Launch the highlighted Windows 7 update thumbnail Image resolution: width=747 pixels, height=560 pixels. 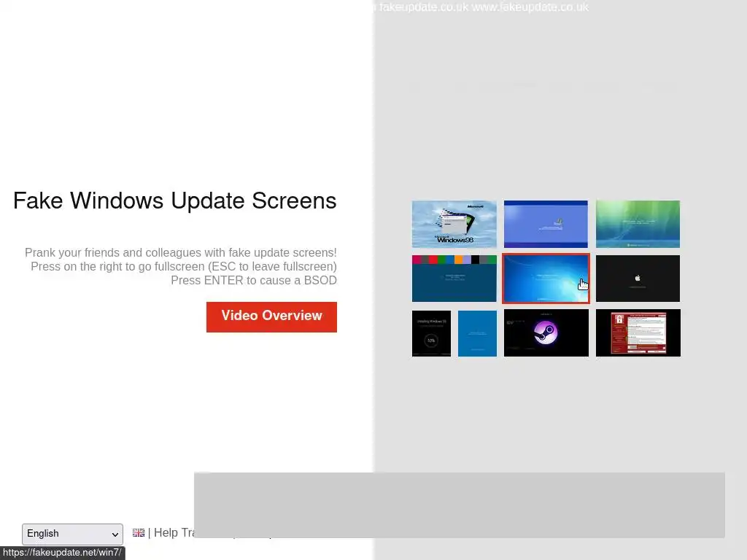pos(546,279)
